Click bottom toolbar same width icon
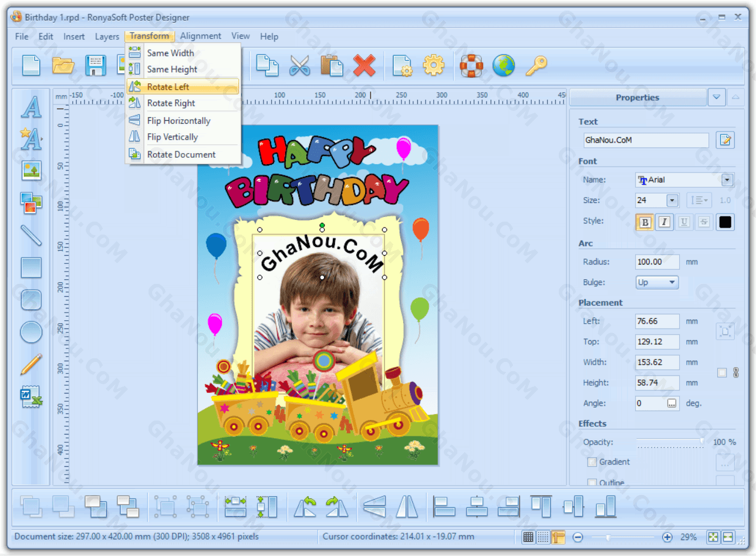 point(235,506)
